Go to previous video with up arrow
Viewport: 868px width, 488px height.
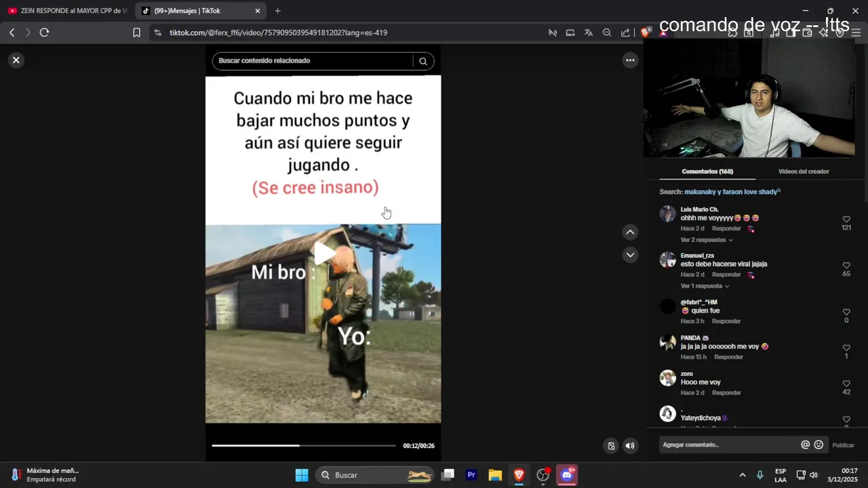[x=630, y=232]
